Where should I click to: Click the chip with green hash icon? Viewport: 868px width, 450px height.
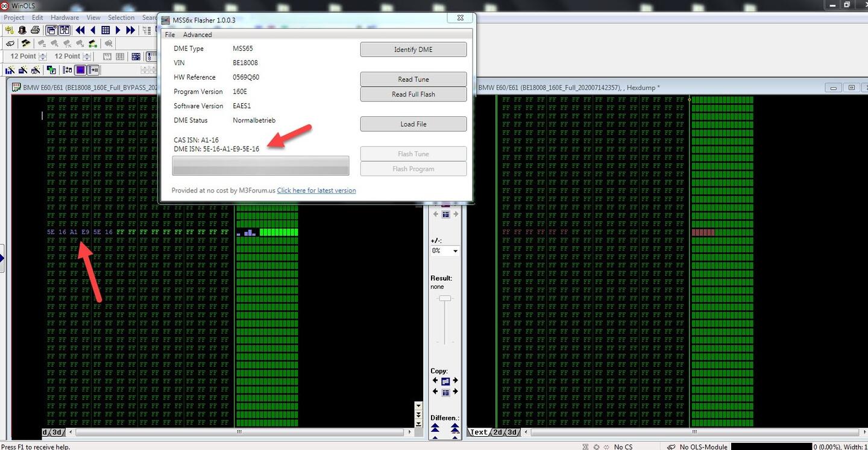coord(92,43)
